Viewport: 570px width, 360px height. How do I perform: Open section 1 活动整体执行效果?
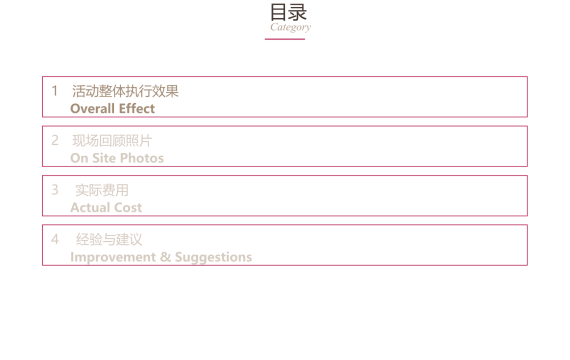125,91
